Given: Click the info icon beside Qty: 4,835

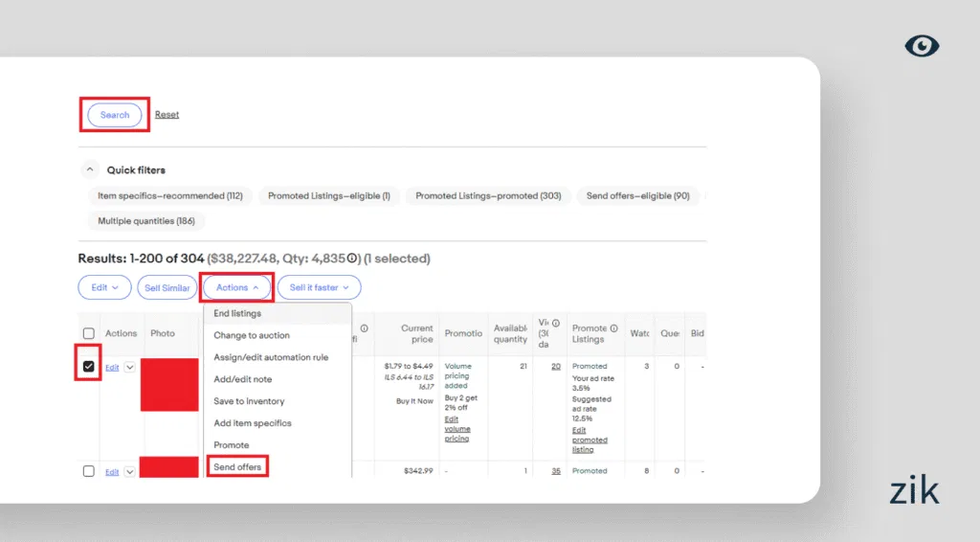Looking at the screenshot, I should [353, 259].
